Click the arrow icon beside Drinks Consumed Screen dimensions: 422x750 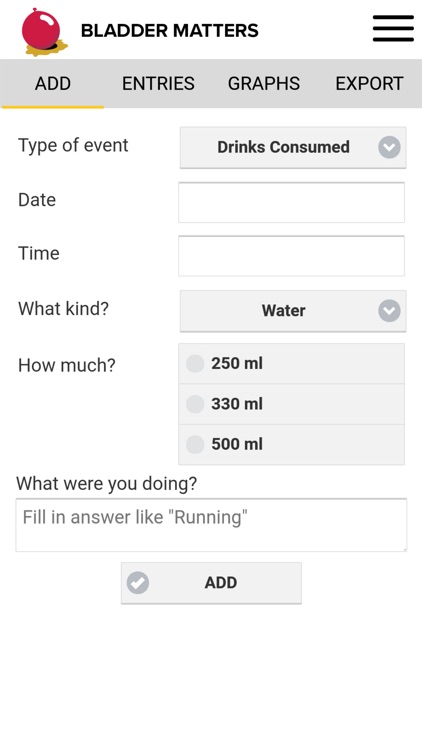point(389,147)
